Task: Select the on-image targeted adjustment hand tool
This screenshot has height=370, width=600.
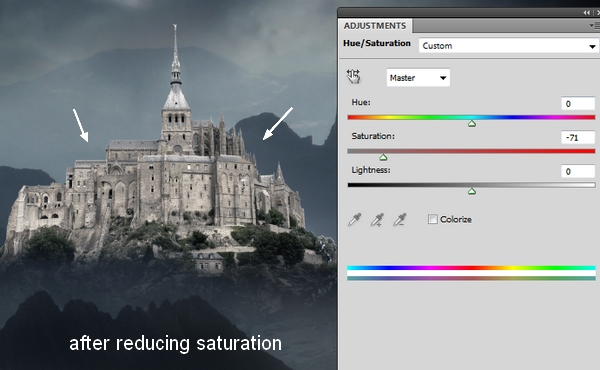Action: tap(354, 76)
